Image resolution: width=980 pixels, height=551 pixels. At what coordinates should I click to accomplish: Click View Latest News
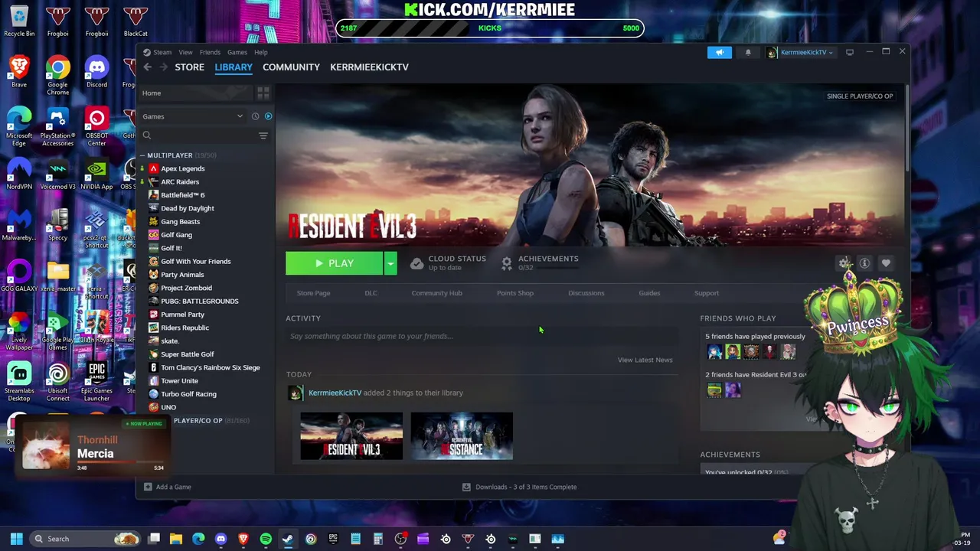pos(645,360)
